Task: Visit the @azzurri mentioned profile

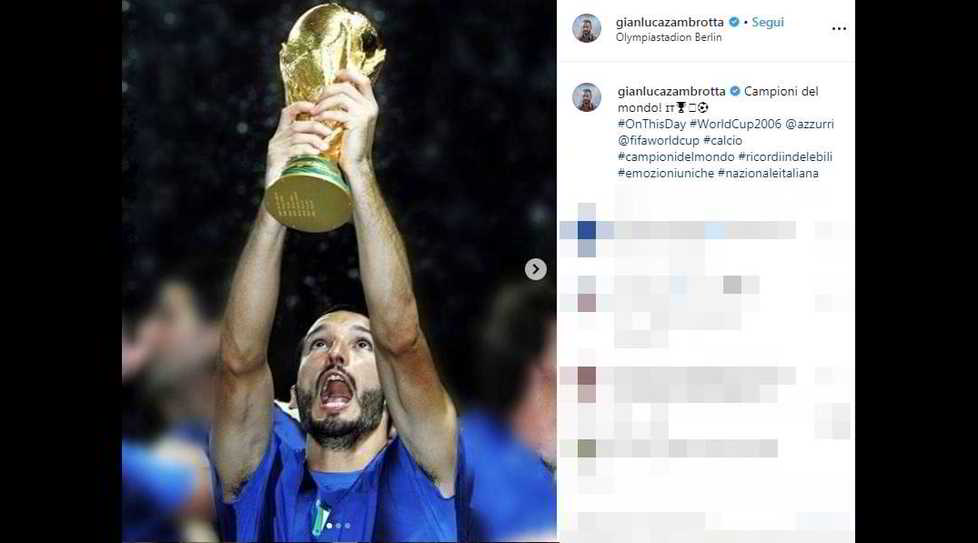Action: (810, 124)
